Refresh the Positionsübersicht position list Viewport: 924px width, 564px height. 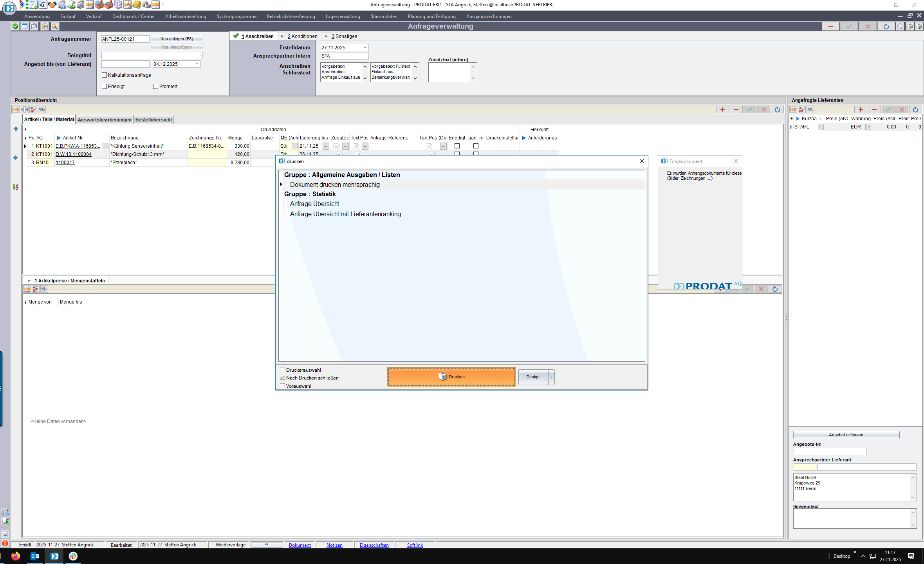[777, 110]
